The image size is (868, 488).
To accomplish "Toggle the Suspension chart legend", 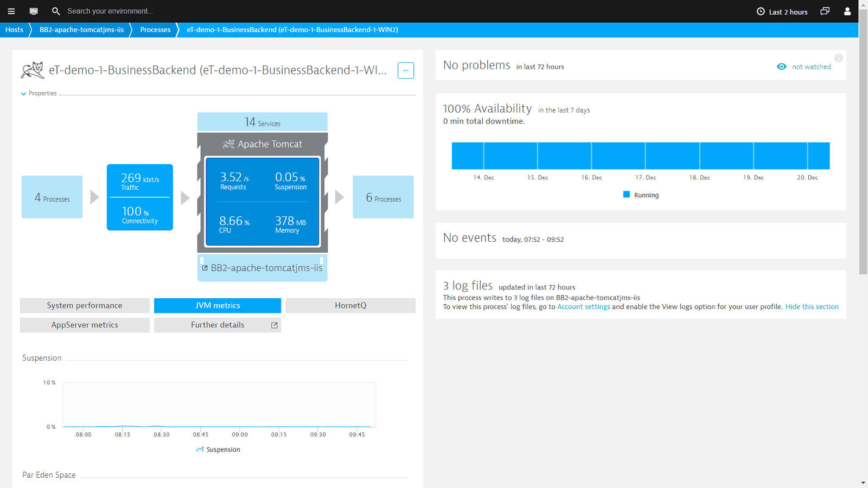I will tap(218, 450).
